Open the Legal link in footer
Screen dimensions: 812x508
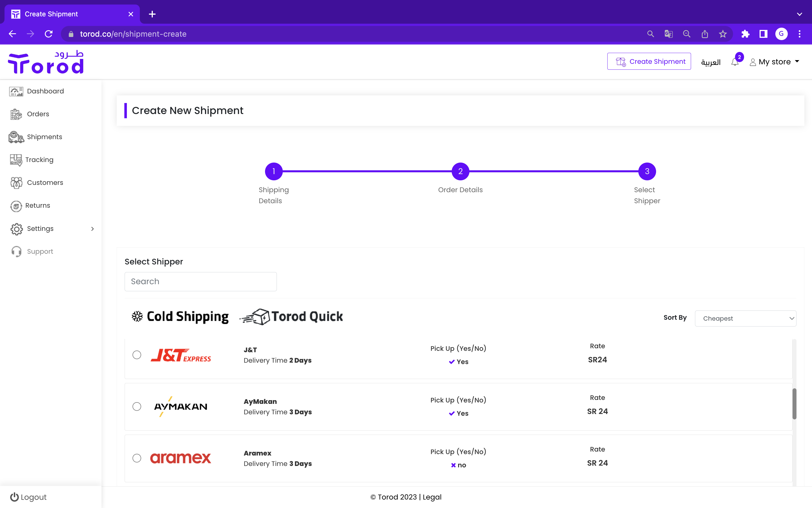click(x=432, y=497)
